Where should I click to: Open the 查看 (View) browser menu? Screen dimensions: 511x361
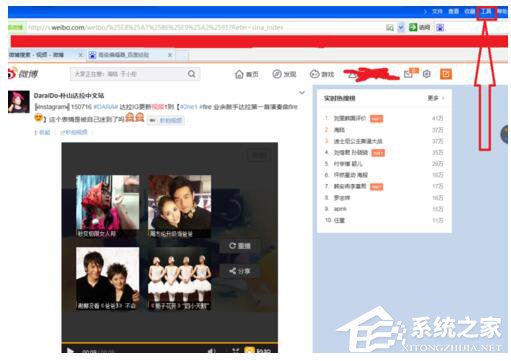pyautogui.click(x=453, y=12)
